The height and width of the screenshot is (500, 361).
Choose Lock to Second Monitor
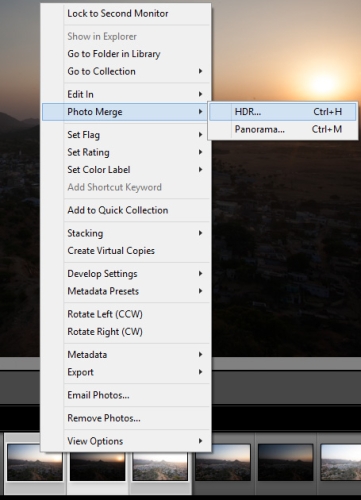point(126,14)
